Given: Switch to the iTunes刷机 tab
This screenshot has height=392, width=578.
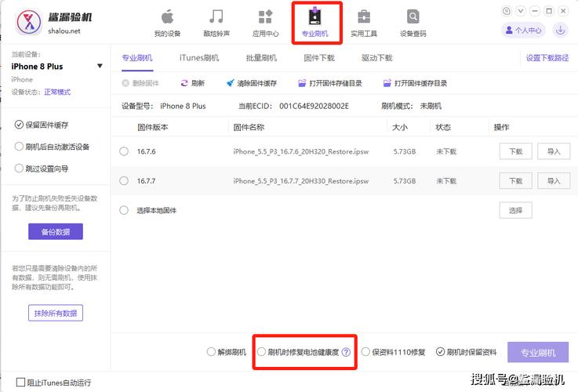Looking at the screenshot, I should coord(199,58).
